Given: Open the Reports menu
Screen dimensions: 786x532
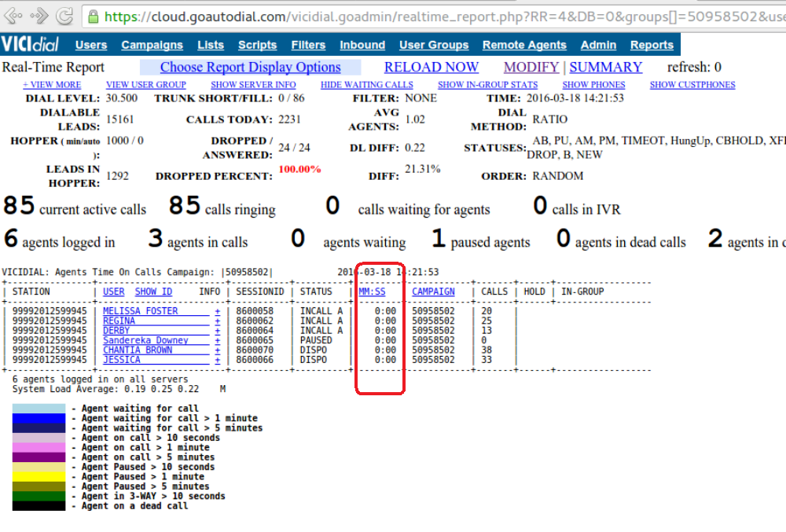Looking at the screenshot, I should tap(652, 45).
